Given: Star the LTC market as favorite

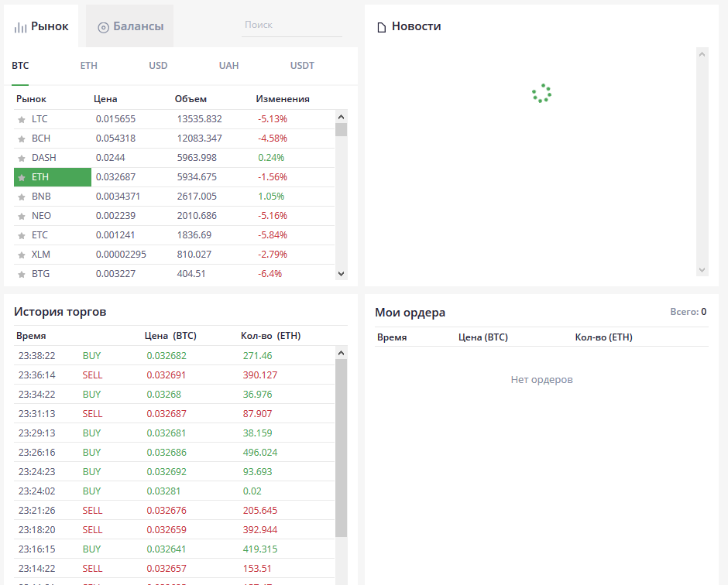Looking at the screenshot, I should [x=22, y=120].
